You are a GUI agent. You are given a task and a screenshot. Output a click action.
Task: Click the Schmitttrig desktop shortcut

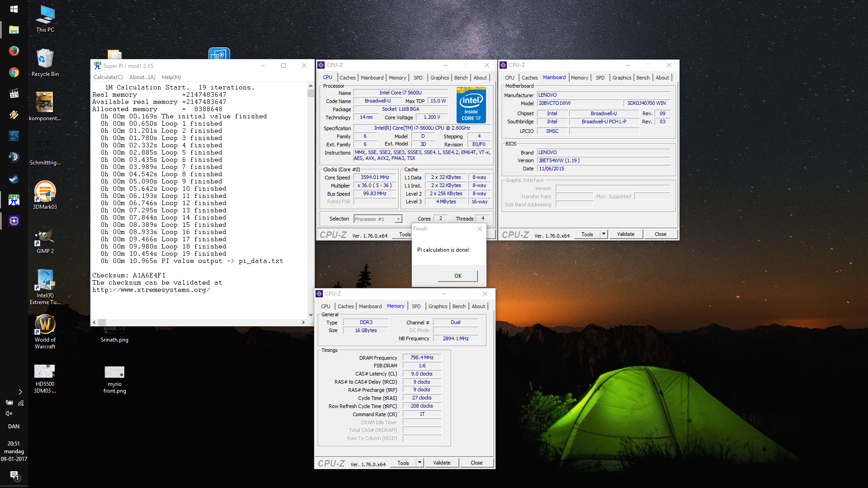pyautogui.click(x=45, y=151)
